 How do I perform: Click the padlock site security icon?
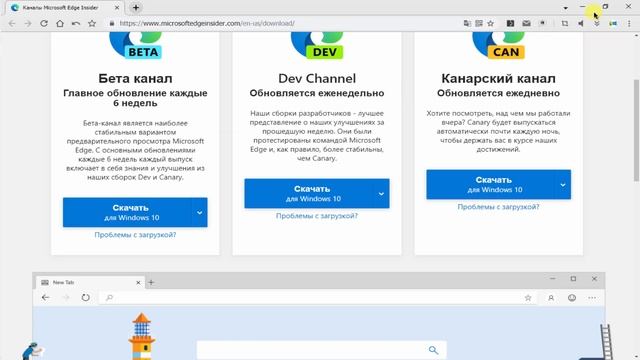click(x=112, y=24)
